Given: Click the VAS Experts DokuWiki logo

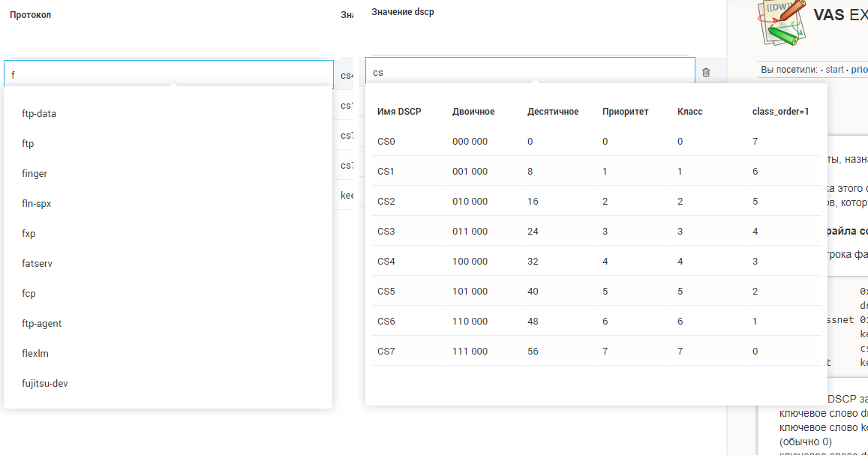Looking at the screenshot, I should pyautogui.click(x=781, y=22).
